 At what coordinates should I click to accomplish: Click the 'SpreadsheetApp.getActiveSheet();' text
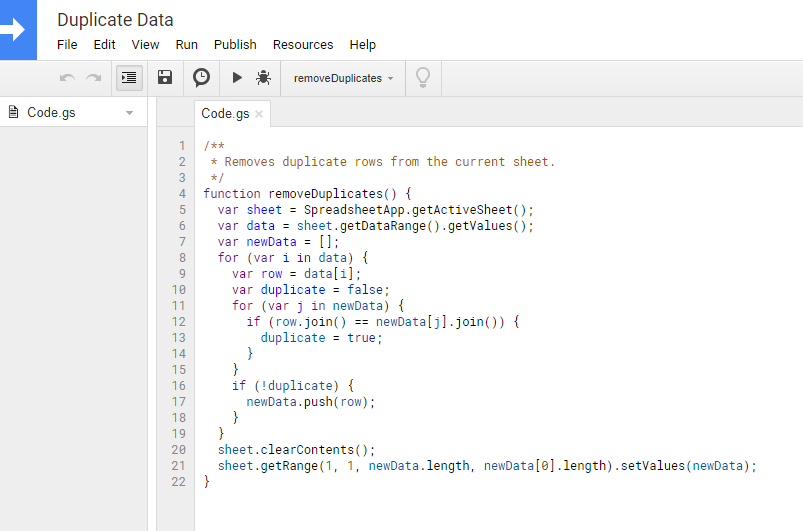[418, 210]
